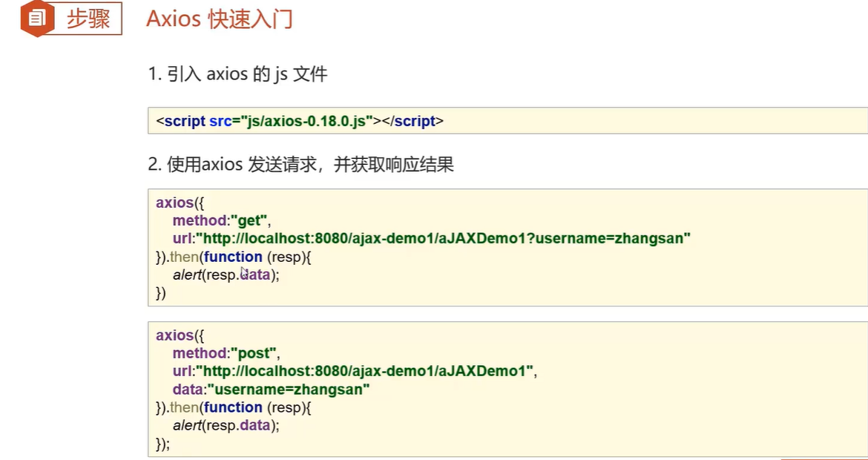Click alert(resp.data) in the GET code block

pyautogui.click(x=226, y=275)
